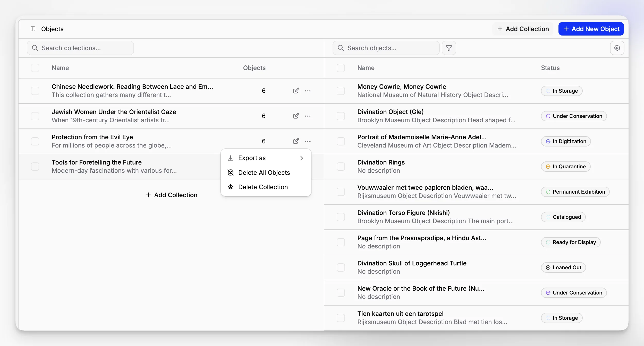Open the Catalogued status badge
This screenshot has height=346, width=644.
[x=563, y=217]
